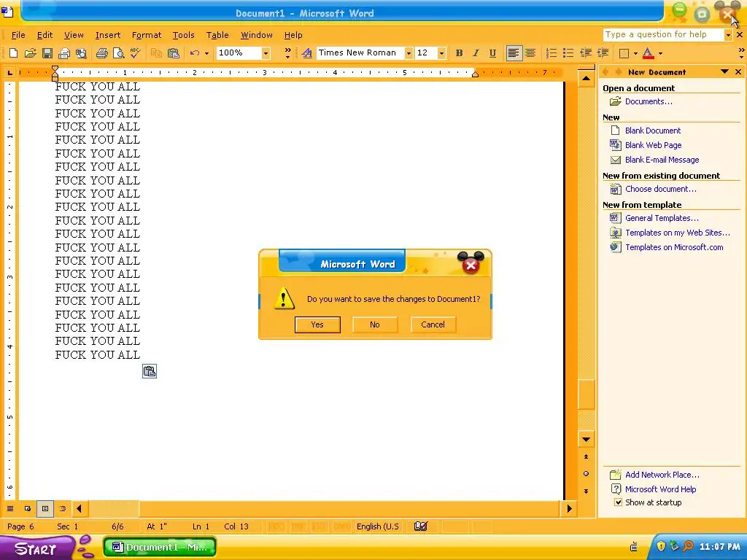
Task: Click the Blank E-mail Message link
Action: click(x=662, y=160)
